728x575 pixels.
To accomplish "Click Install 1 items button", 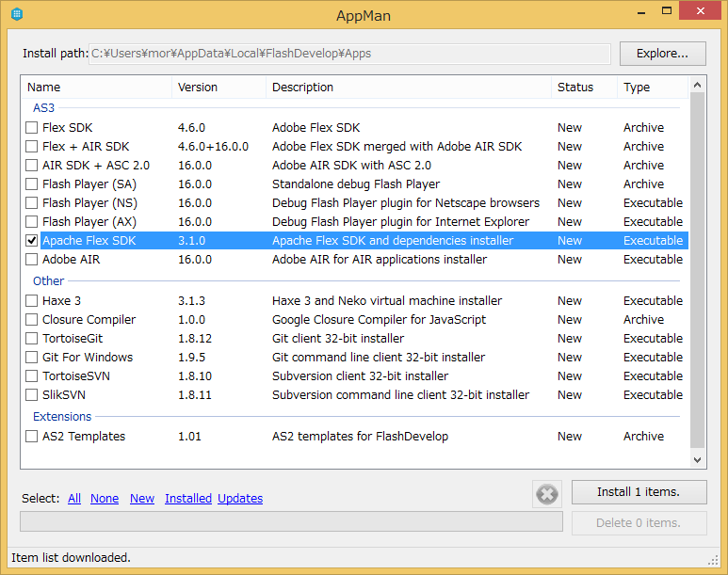I will point(639,492).
